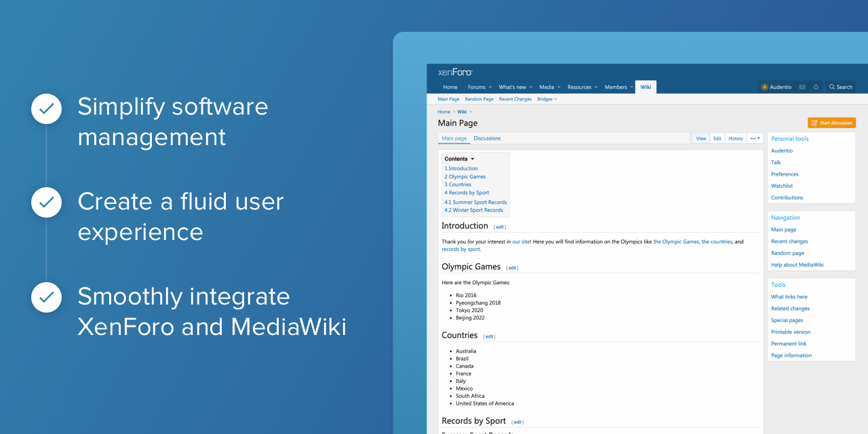
Task: Click the Start discussion button
Action: click(x=831, y=123)
